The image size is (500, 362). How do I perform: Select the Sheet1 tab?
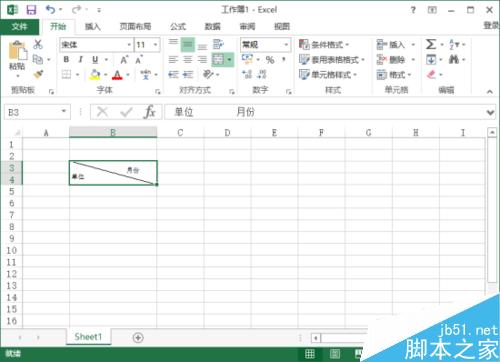pos(88,337)
